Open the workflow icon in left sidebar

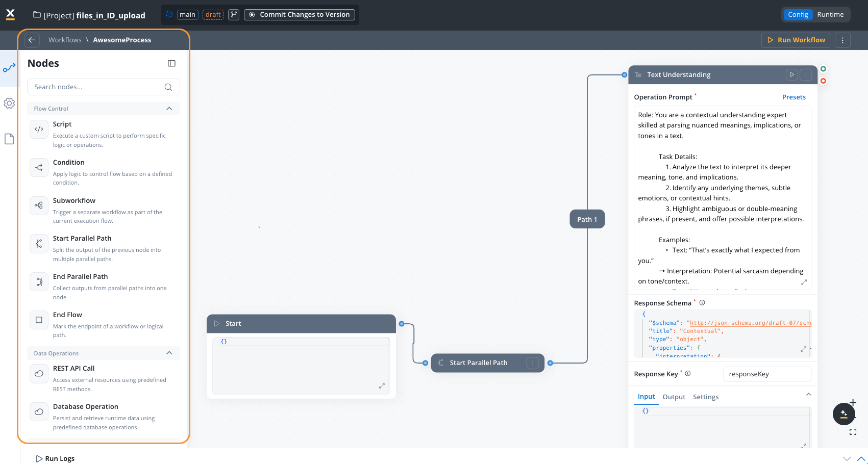[x=9, y=68]
